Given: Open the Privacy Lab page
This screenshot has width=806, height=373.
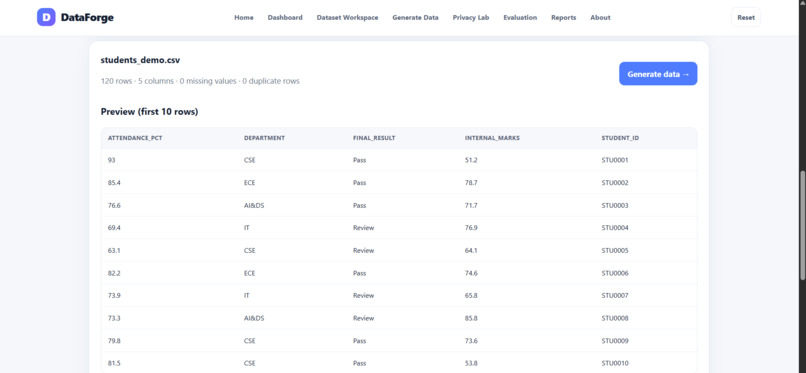Looking at the screenshot, I should click(x=471, y=17).
